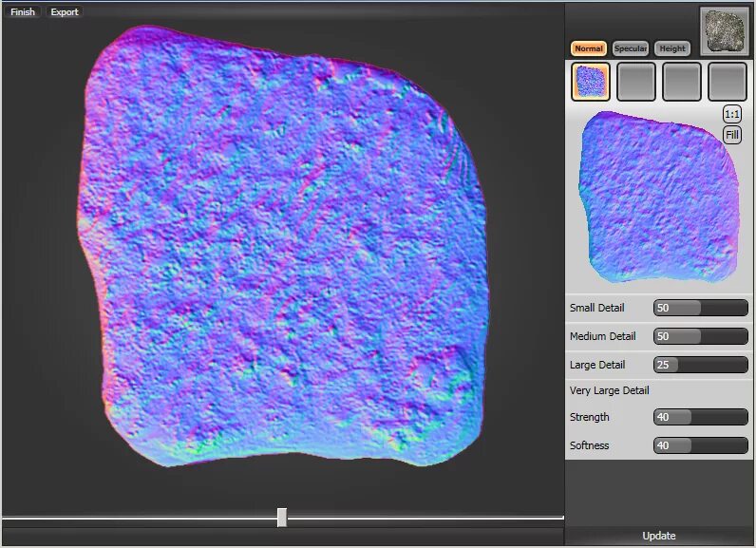Select the second empty preset slot
This screenshot has height=548, width=756.
point(636,82)
